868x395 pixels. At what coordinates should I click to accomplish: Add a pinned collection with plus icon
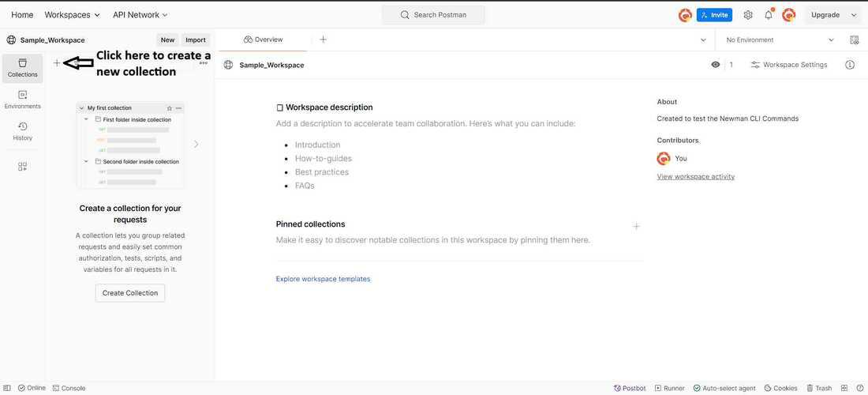[636, 226]
